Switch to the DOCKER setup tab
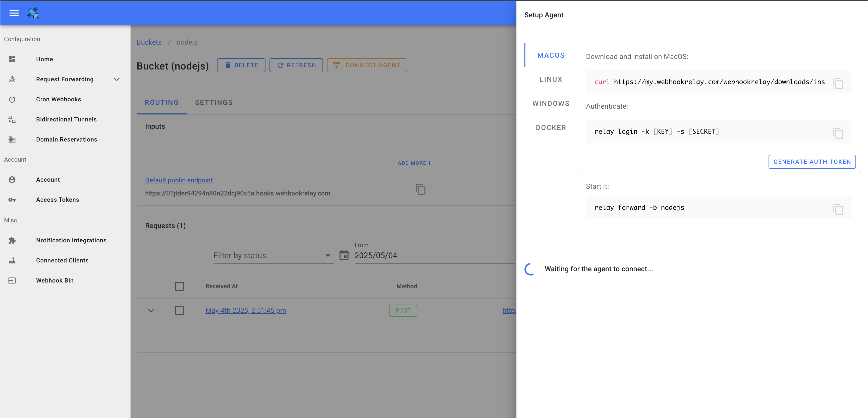868x418 pixels. click(551, 127)
